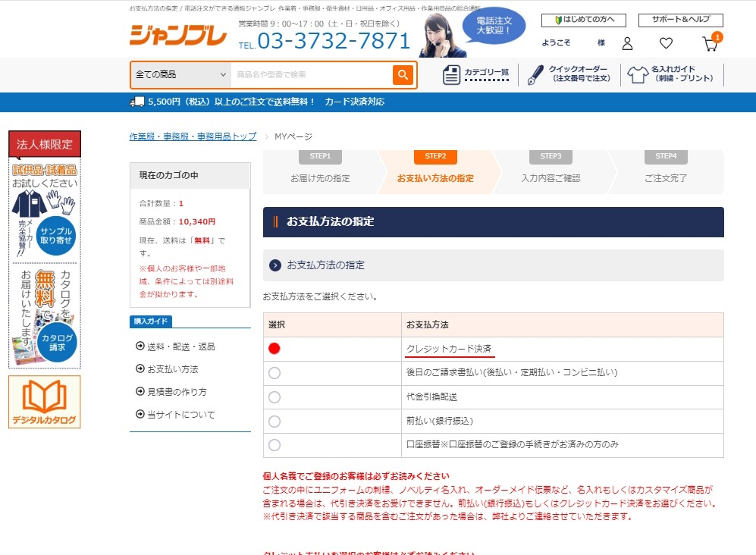Select 代金引換配送 payment radio button

[x=274, y=397]
